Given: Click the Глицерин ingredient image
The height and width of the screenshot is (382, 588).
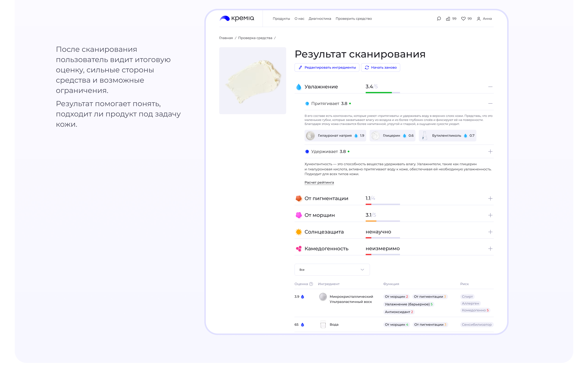Looking at the screenshot, I should coord(375,136).
